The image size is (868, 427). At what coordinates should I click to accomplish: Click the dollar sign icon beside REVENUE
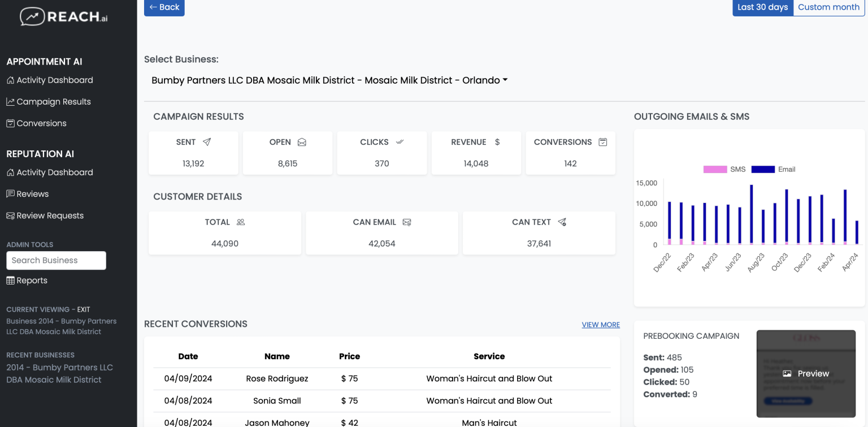click(497, 142)
